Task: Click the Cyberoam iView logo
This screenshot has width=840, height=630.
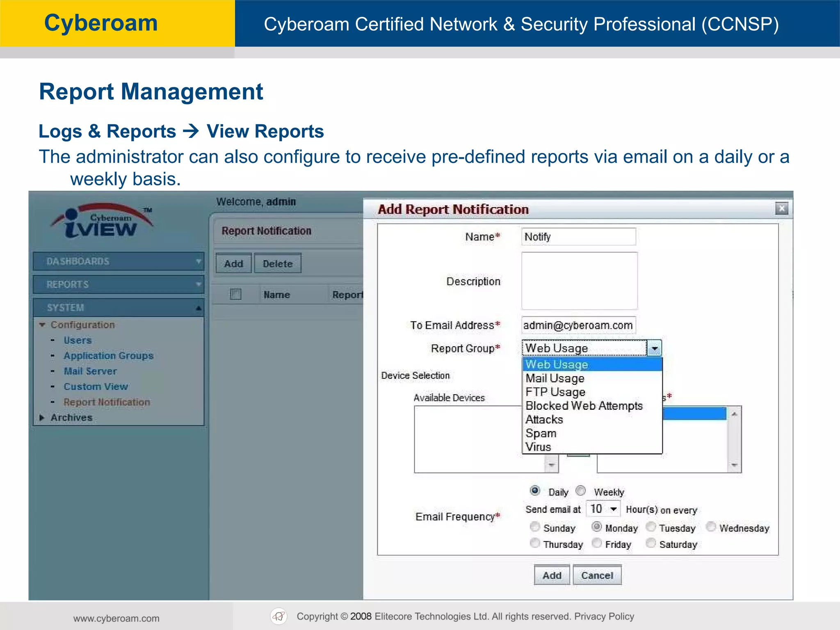Action: click(103, 221)
